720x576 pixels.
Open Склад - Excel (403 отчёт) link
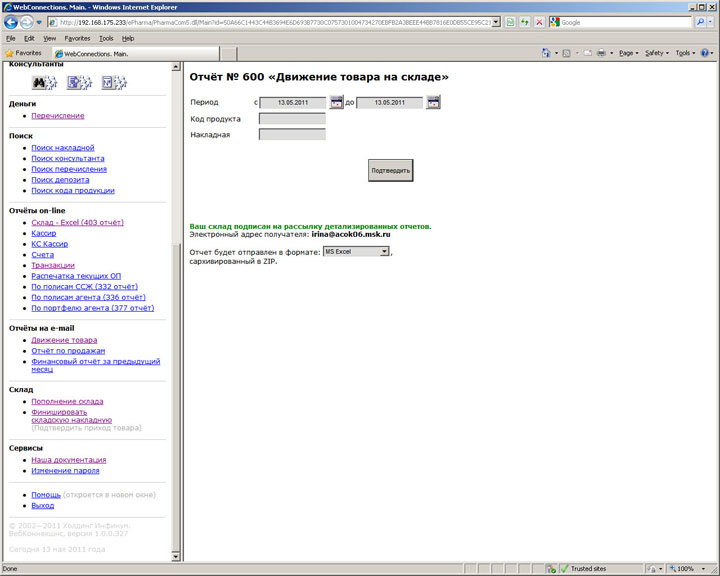tap(78, 222)
